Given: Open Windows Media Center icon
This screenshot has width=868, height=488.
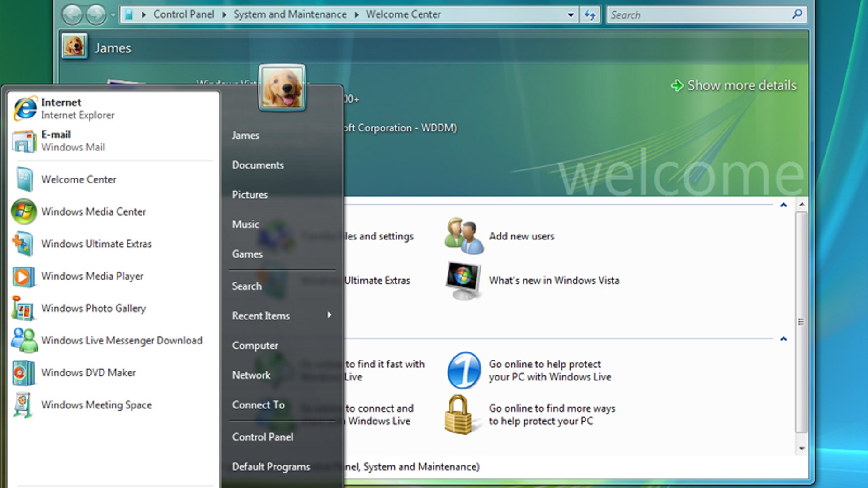Looking at the screenshot, I should (24, 211).
